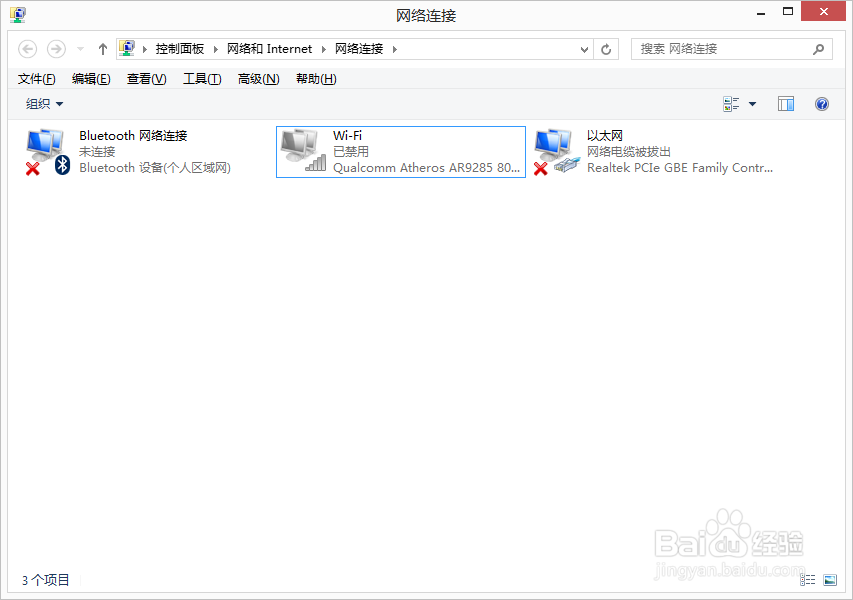This screenshot has height=600, width=853.
Task: Switch to details view from status bar
Action: point(808,580)
